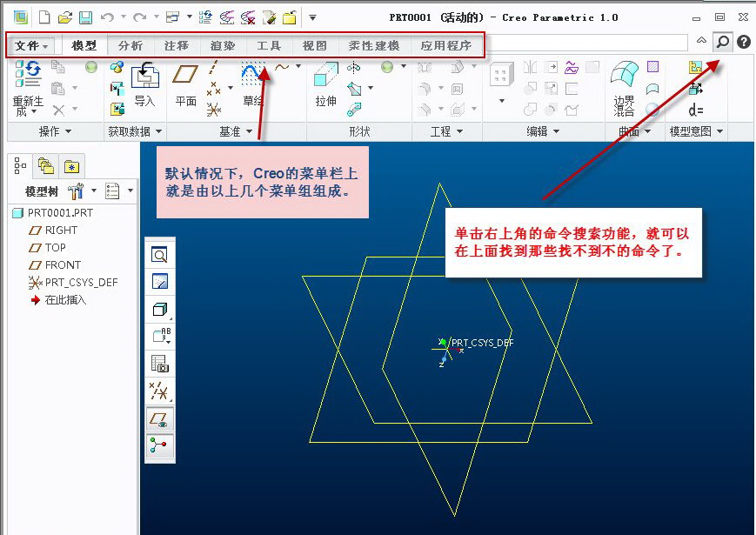Screen dimensions: 756x535
Task: Click the yellow family table icon in 模型意图
Action: (x=695, y=67)
